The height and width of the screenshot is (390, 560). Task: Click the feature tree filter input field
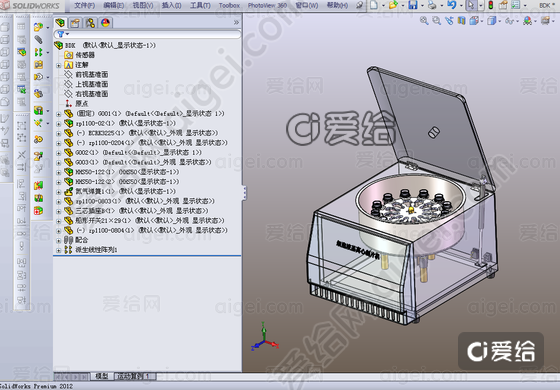(x=147, y=34)
